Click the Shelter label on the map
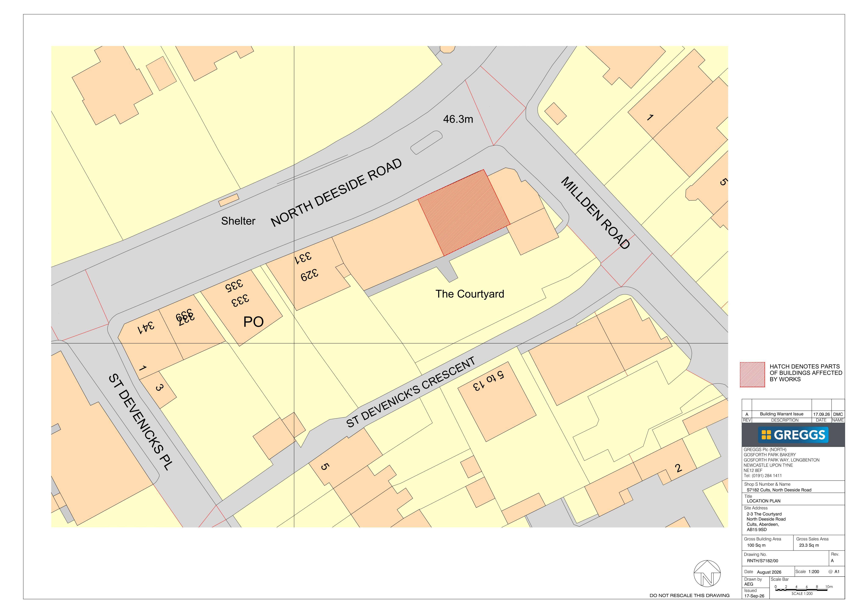 click(238, 221)
